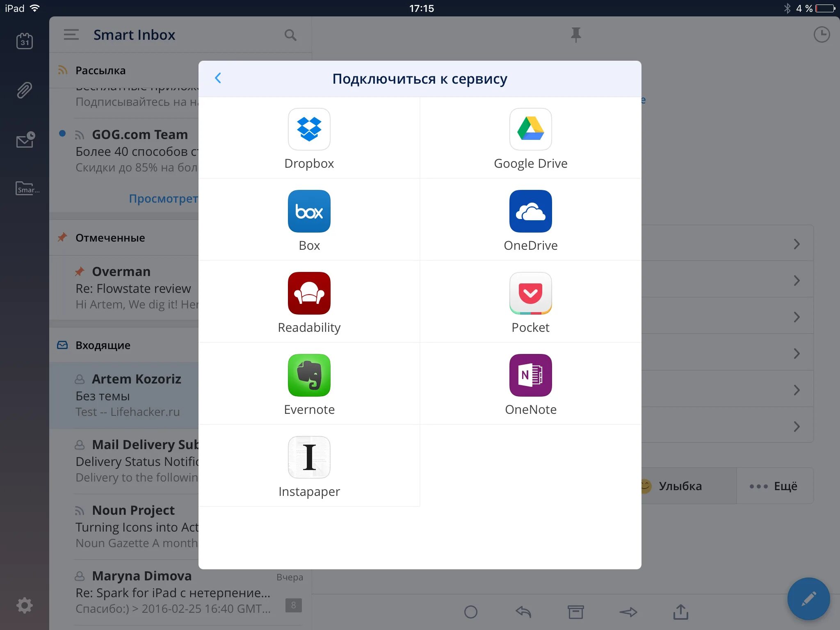Open settings with the gear icon

click(25, 605)
